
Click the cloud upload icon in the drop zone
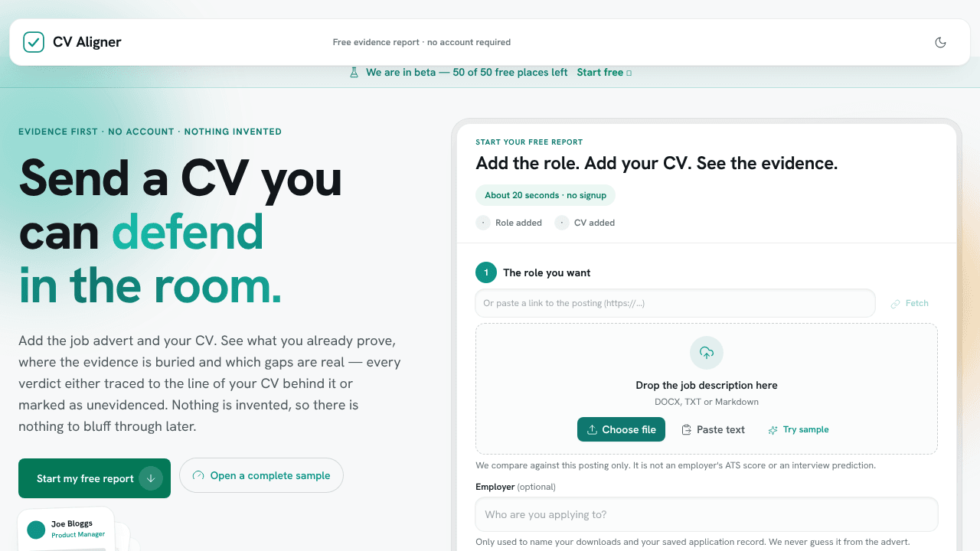coord(707,353)
